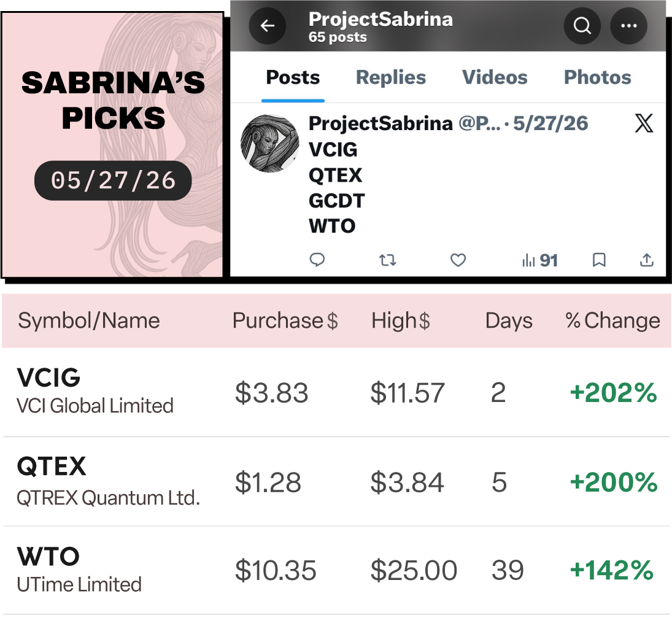The image size is (672, 634).
Task: Like the post with the heart icon
Action: (x=458, y=260)
